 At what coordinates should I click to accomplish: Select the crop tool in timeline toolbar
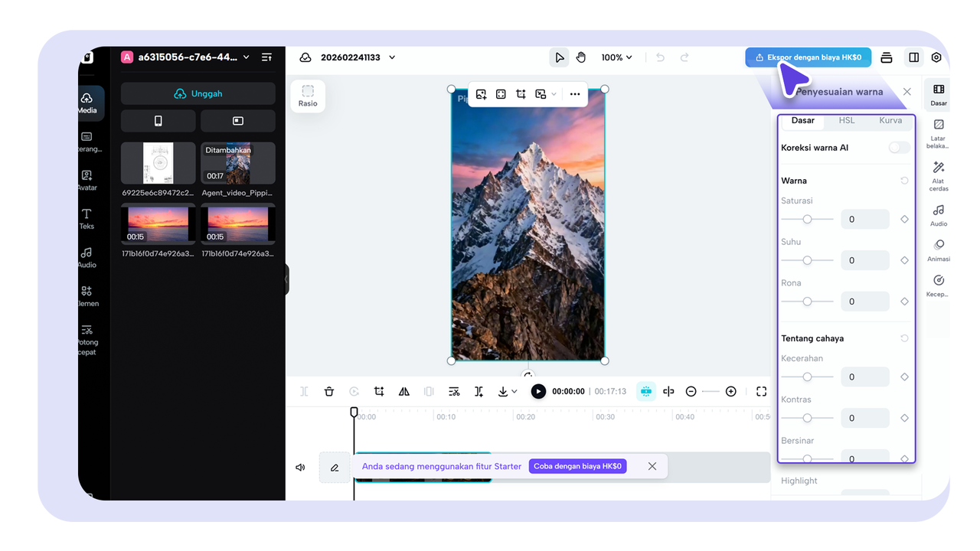tap(379, 391)
